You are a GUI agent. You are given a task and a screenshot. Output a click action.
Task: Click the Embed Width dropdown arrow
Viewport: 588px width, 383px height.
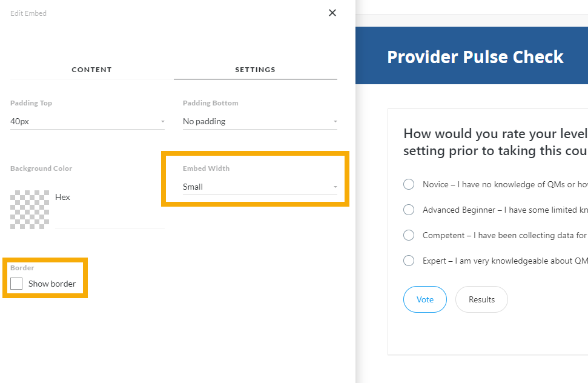coord(335,187)
